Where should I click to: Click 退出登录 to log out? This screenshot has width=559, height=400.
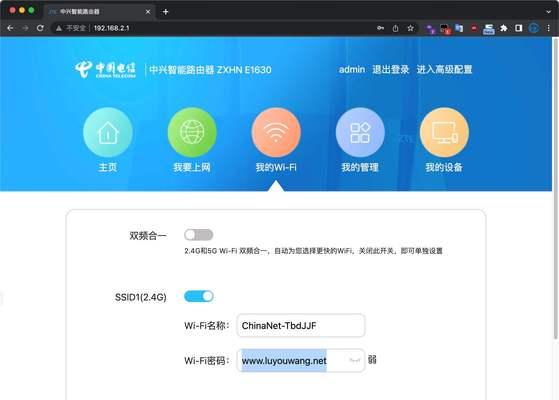pos(391,70)
